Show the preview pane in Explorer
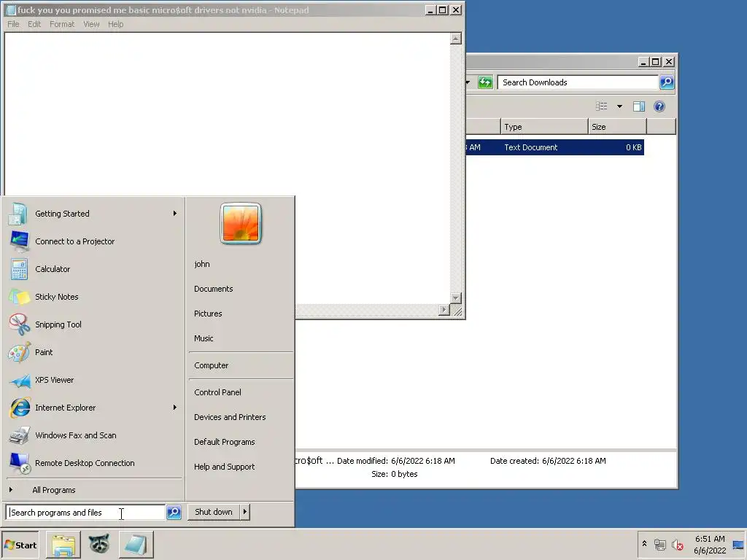This screenshot has height=560, width=747. (639, 106)
